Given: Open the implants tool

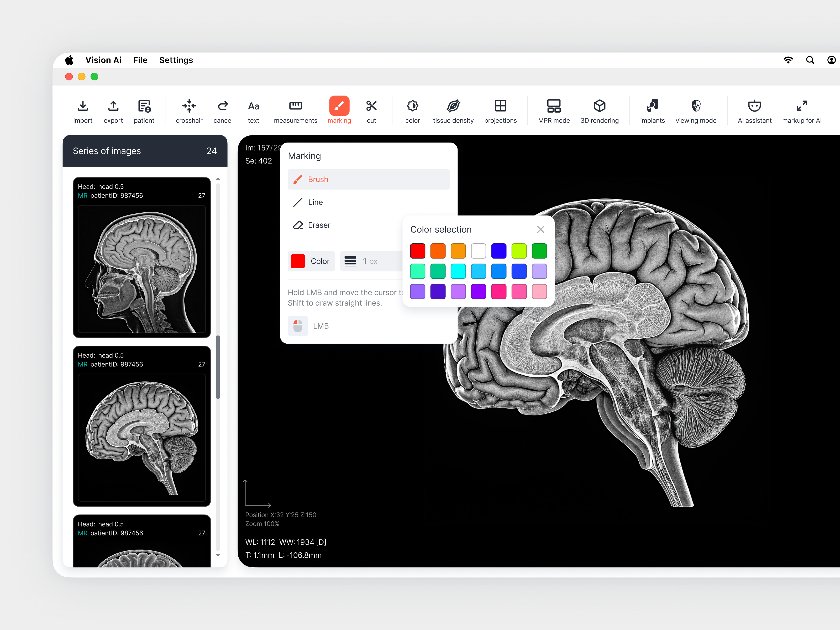Looking at the screenshot, I should (652, 111).
